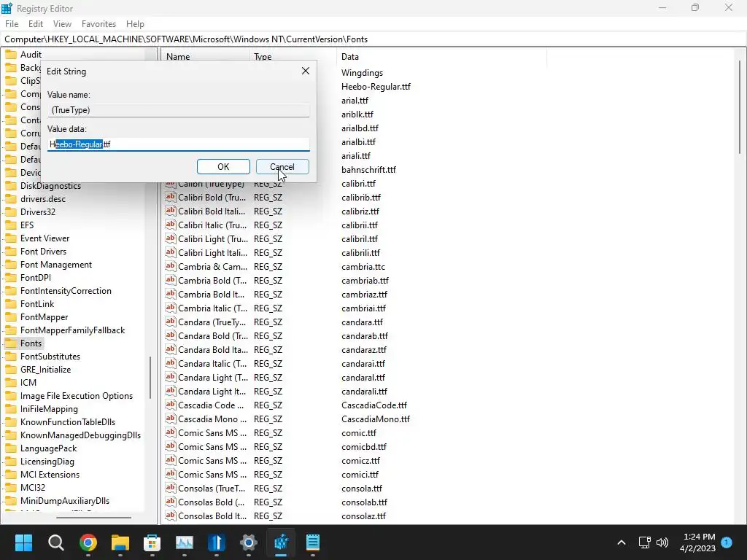Open the File menu
Viewport: 747px width, 560px height.
coord(12,24)
